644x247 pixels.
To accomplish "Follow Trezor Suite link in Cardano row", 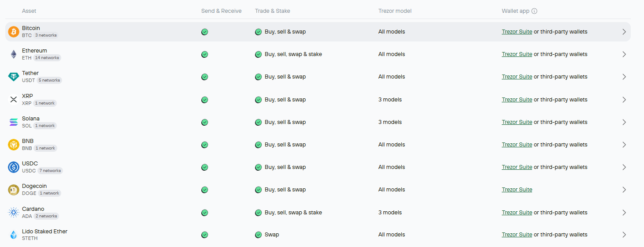I will (x=517, y=213).
